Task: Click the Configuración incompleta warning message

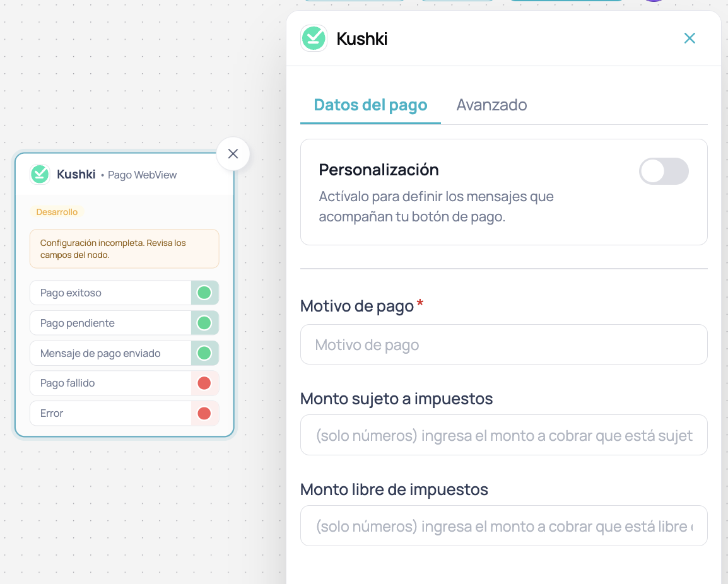Action: [x=124, y=249]
